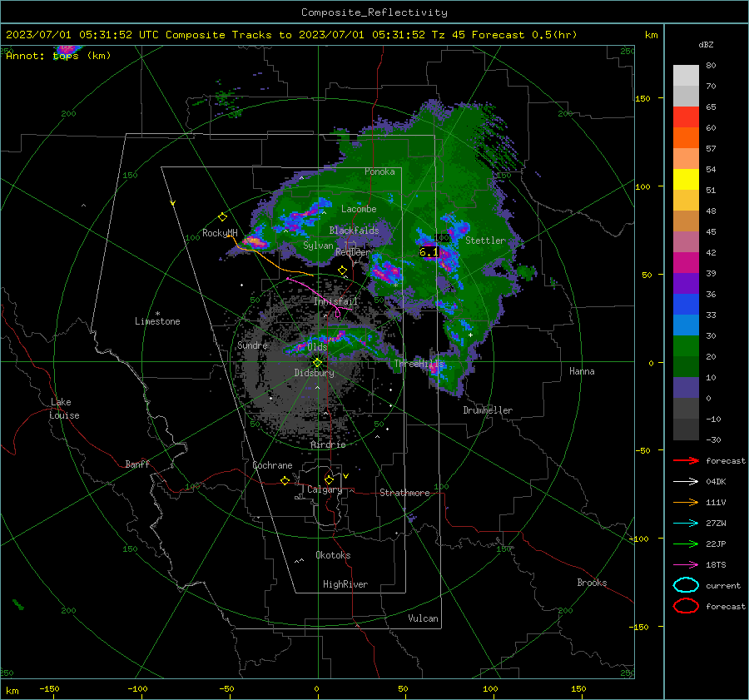Screen dimensions: 749x700
Task: Click the Lake Louise label
Action: pos(64,409)
